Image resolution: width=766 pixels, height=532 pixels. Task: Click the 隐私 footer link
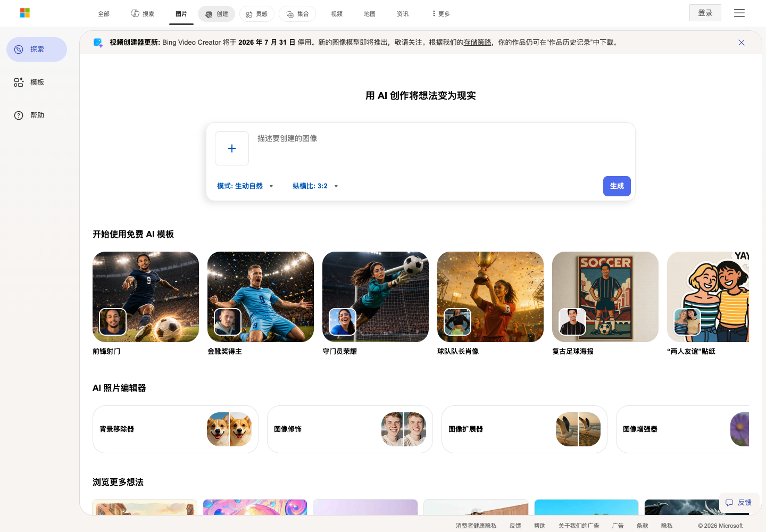click(x=667, y=526)
